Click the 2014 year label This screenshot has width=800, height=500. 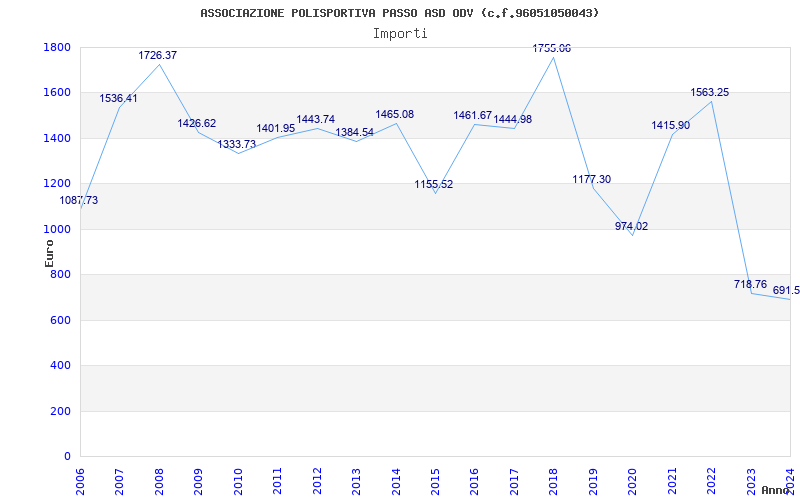(395, 482)
